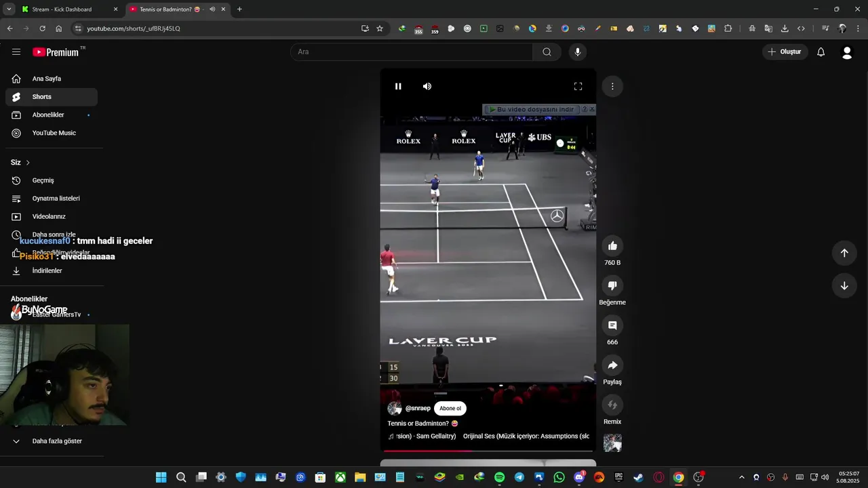Go to the next Short with down arrow
Image resolution: width=868 pixels, height=488 pixels.
pyautogui.click(x=844, y=285)
